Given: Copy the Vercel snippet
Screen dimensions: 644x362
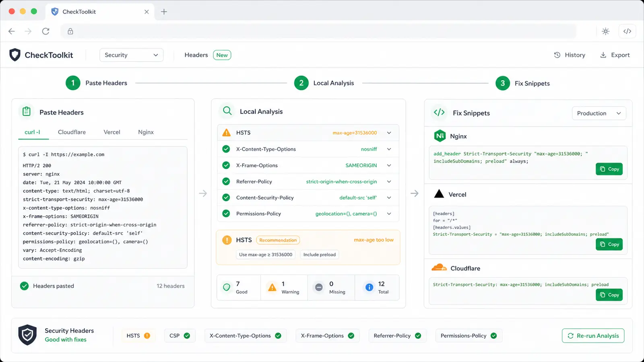Looking at the screenshot, I should click(609, 244).
